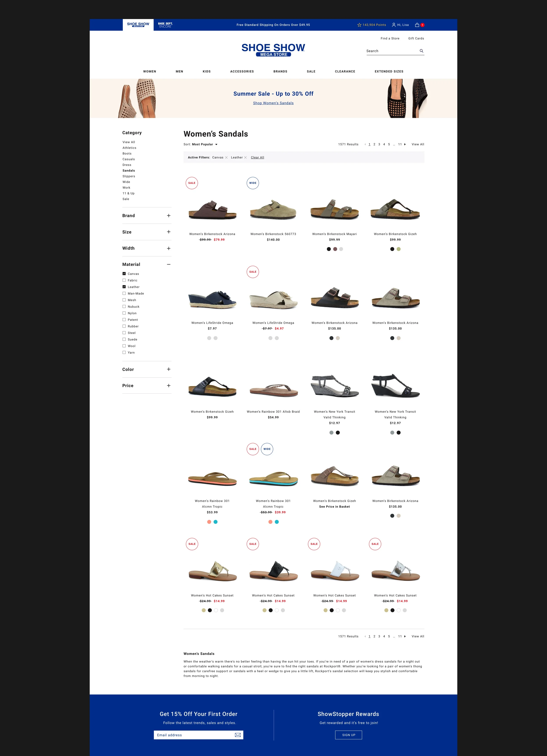Image resolution: width=547 pixels, height=756 pixels.
Task: Remove the Leather active filter chip
Action: [x=246, y=157]
